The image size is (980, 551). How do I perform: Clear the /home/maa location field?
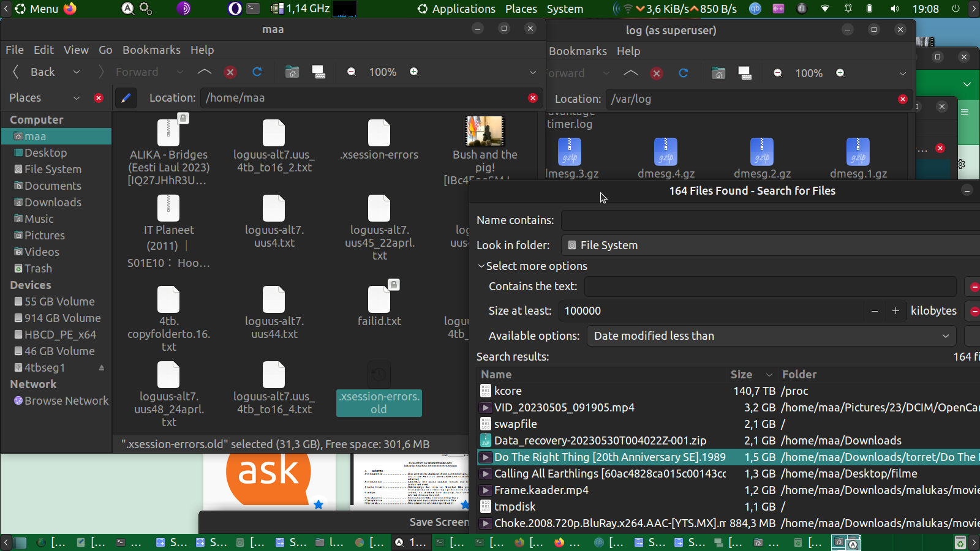point(532,98)
